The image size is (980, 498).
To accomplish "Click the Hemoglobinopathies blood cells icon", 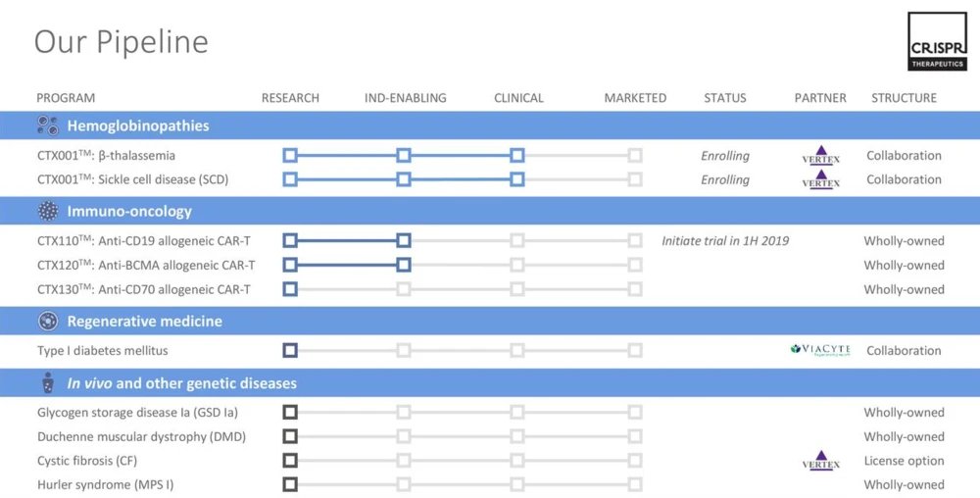I will pyautogui.click(x=47, y=125).
